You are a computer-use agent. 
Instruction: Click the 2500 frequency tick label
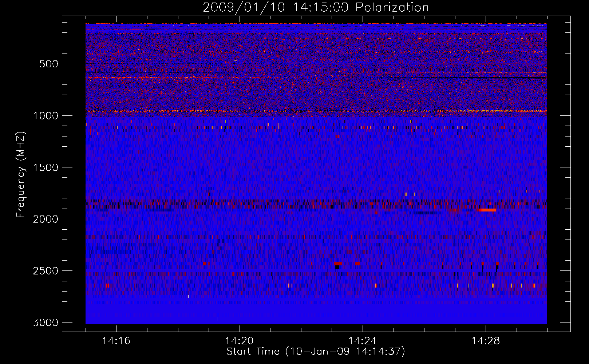46,271
